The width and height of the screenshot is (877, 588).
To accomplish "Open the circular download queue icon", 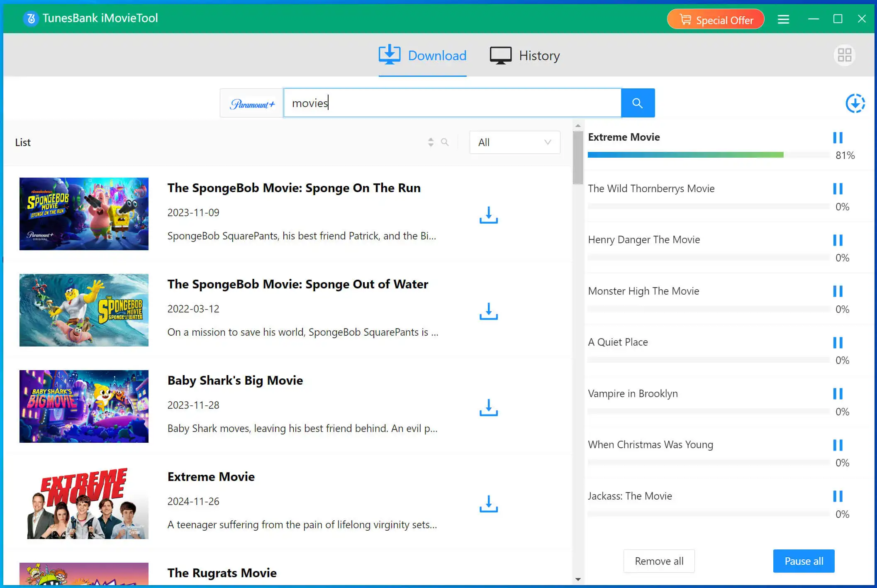I will click(x=855, y=103).
